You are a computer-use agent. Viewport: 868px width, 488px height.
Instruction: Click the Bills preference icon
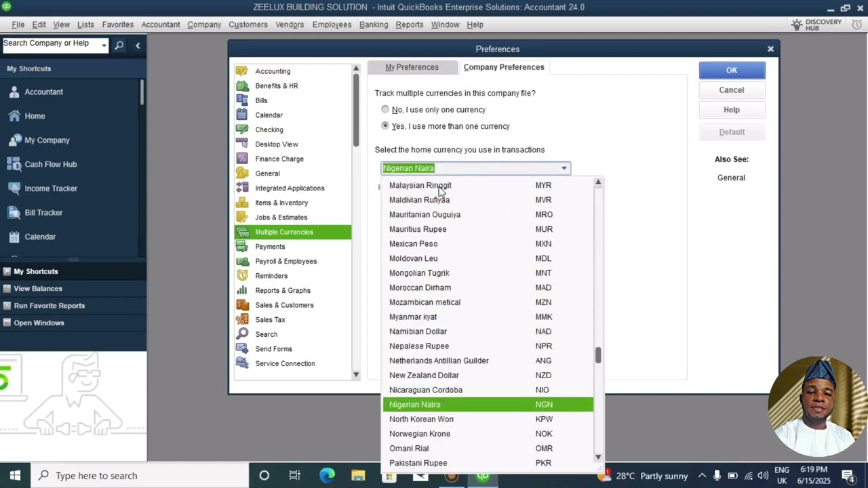[x=242, y=100]
